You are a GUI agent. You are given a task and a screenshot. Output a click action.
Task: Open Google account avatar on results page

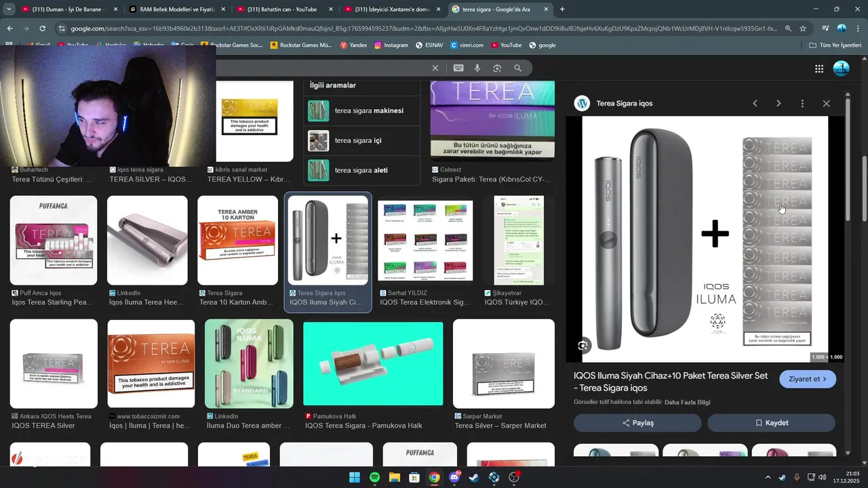point(841,68)
